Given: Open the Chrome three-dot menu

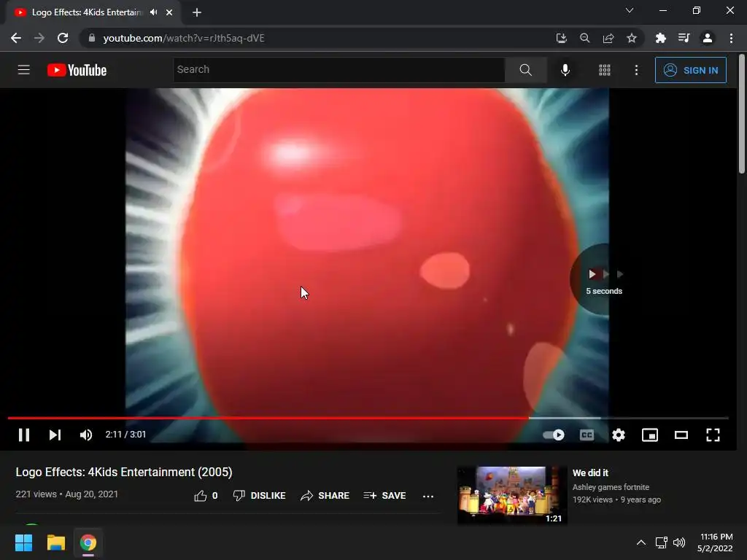Looking at the screenshot, I should point(731,38).
